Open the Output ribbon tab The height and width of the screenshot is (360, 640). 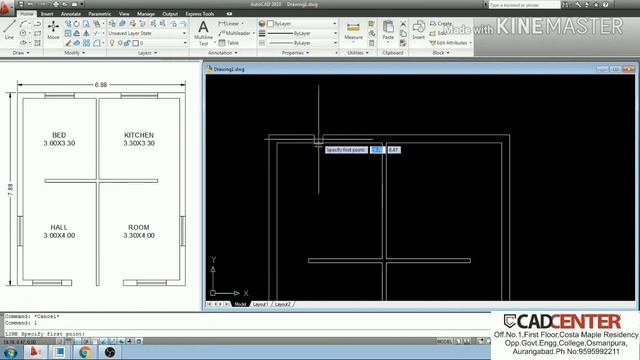tap(170, 14)
